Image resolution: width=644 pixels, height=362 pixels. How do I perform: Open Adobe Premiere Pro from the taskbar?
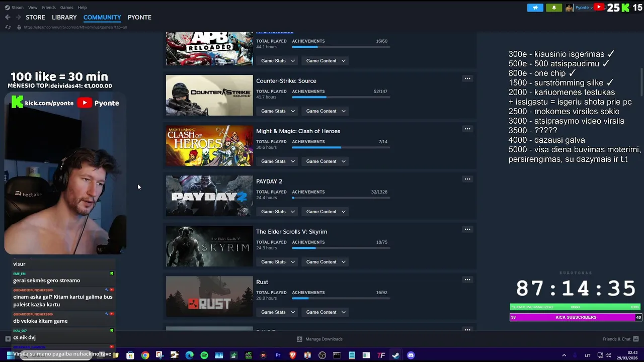278,355
